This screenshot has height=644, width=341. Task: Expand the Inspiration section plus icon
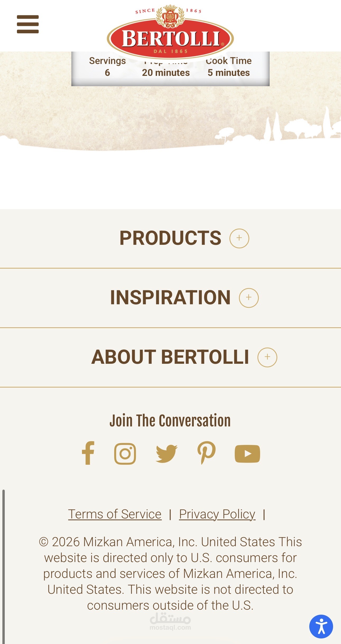(x=249, y=298)
